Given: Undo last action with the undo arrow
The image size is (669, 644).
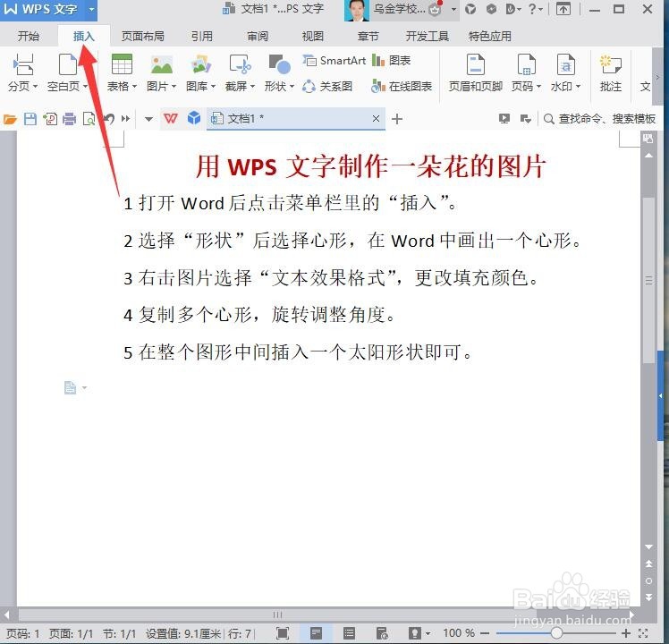Looking at the screenshot, I should point(109,119).
